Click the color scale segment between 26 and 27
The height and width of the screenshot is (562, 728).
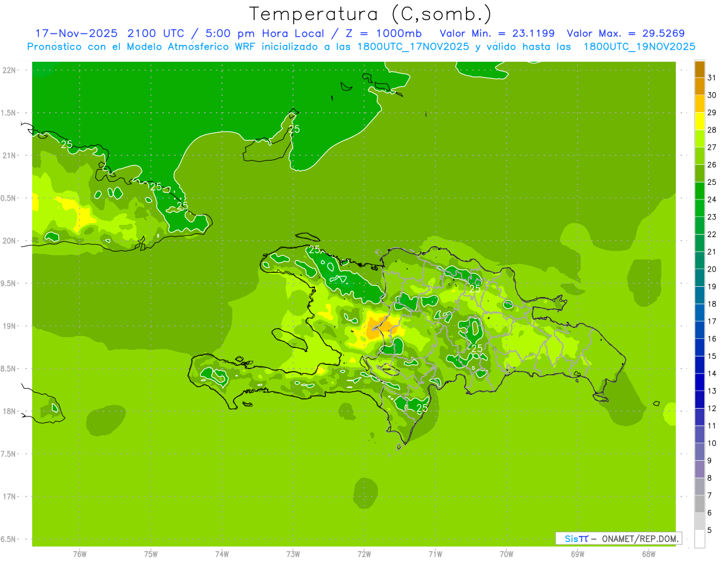(x=699, y=156)
